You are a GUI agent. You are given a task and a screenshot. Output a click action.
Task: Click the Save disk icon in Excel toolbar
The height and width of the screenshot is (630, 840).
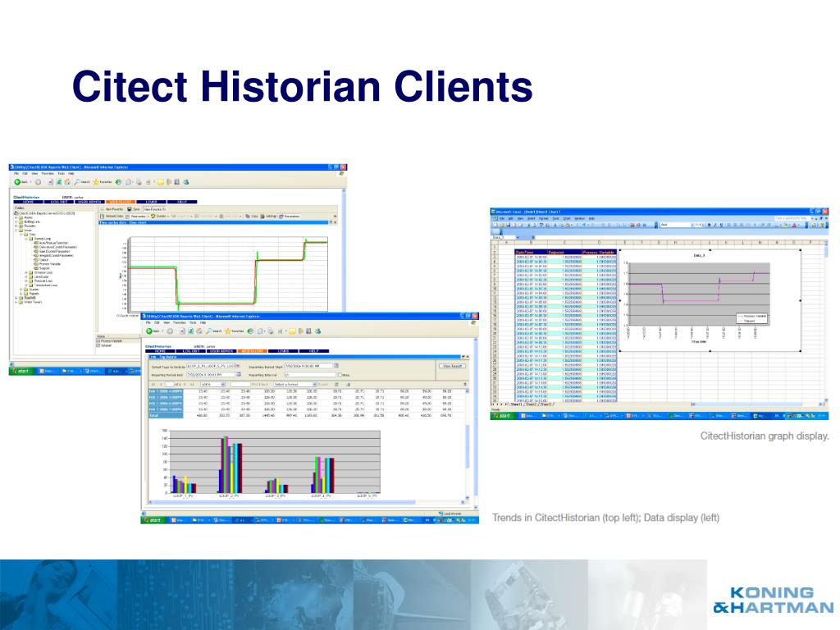tap(509, 225)
